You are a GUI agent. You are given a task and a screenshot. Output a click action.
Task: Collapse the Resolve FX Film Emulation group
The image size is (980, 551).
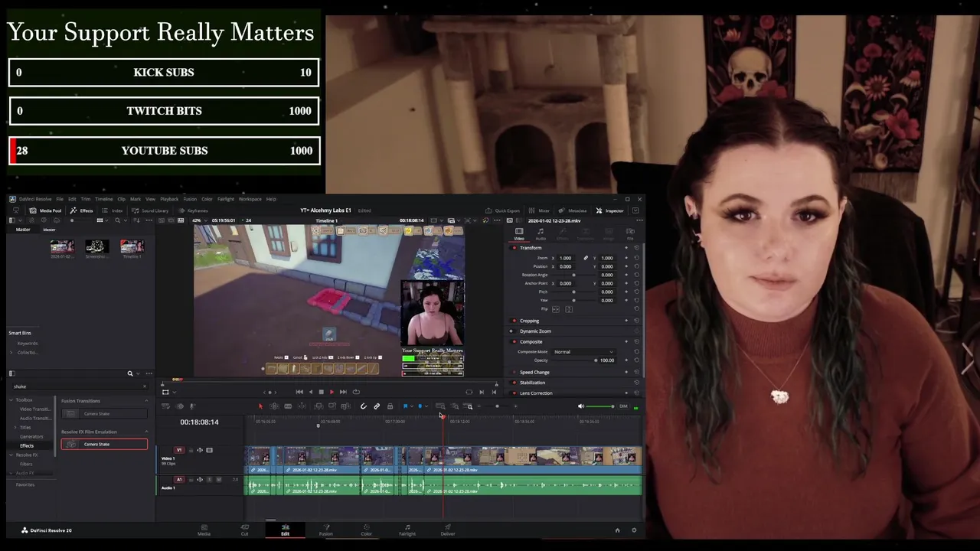point(146,432)
